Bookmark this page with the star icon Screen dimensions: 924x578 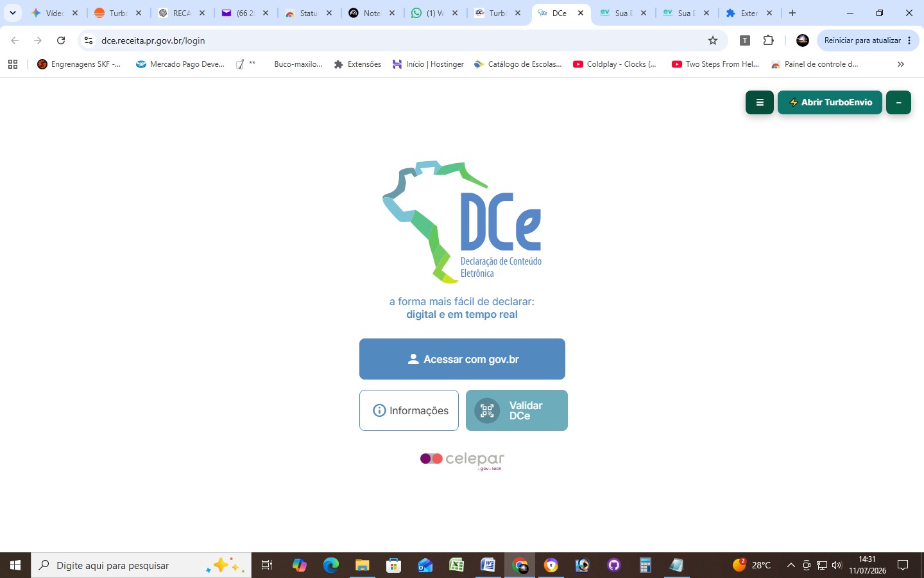[713, 40]
